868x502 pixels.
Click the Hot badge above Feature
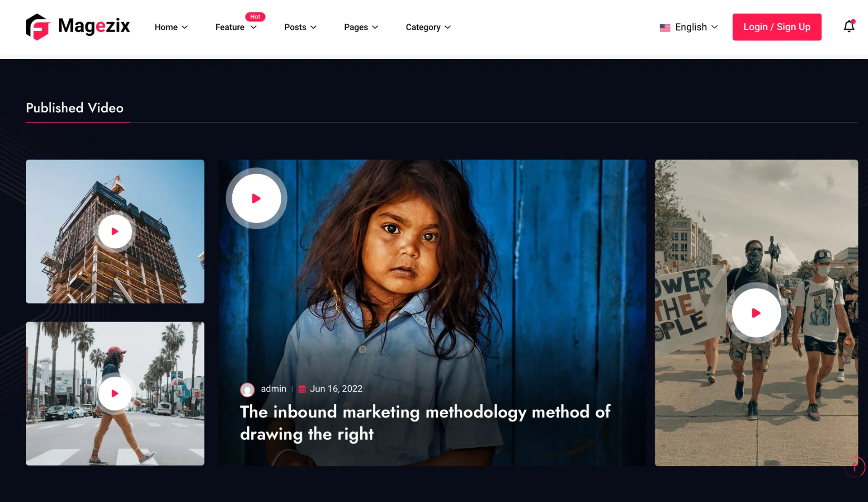(x=255, y=16)
